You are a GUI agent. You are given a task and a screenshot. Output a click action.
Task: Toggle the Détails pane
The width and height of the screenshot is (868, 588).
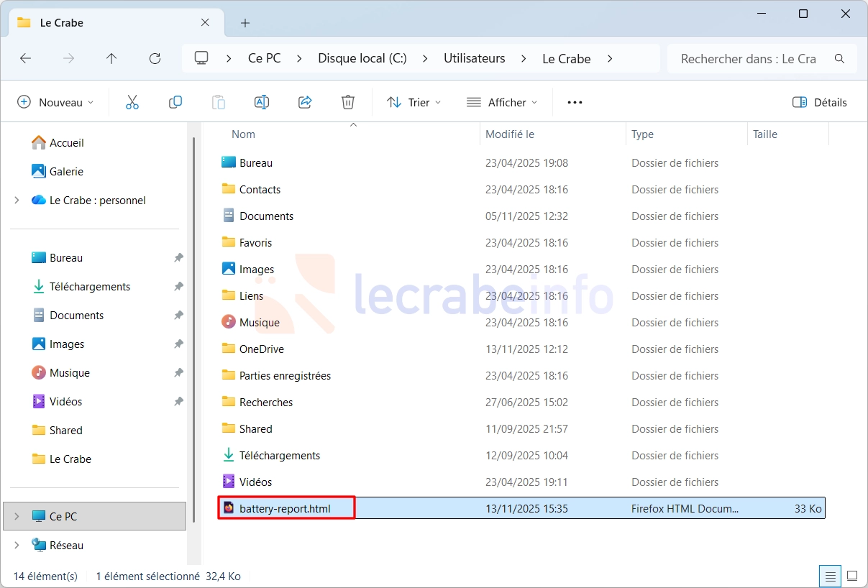coord(820,102)
